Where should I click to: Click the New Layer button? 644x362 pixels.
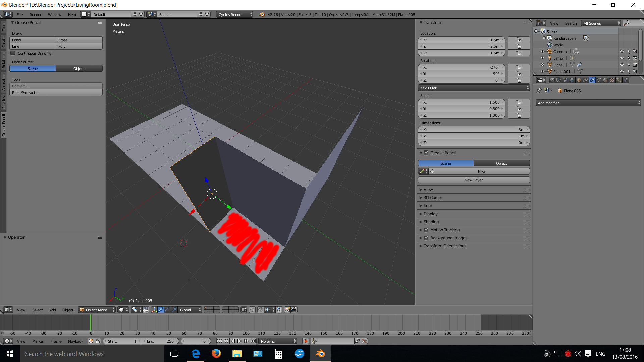(x=473, y=180)
